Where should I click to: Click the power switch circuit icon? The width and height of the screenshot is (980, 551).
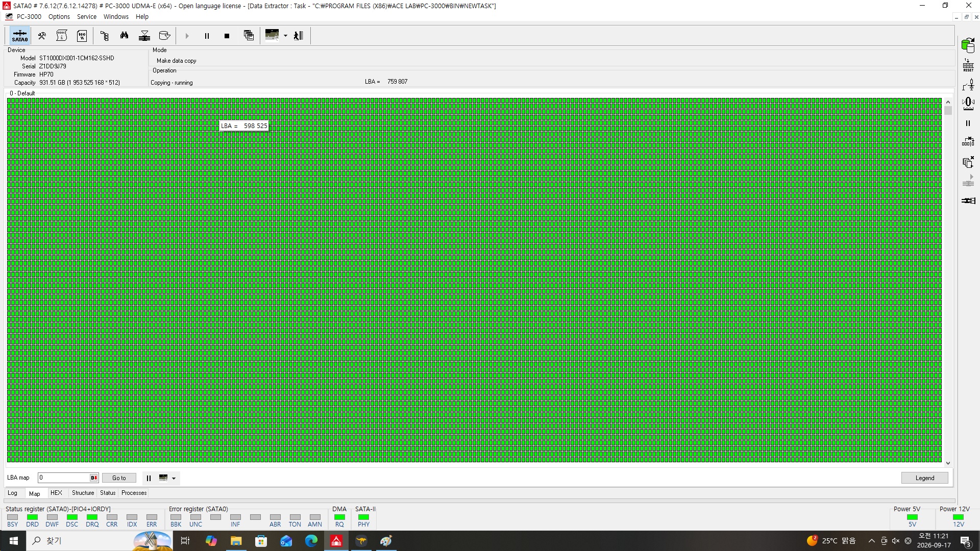point(968,85)
